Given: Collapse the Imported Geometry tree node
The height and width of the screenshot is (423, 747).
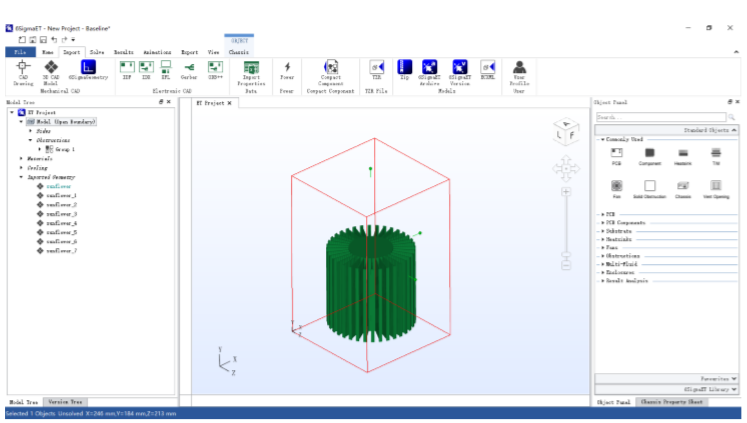Looking at the screenshot, I should (x=21, y=177).
